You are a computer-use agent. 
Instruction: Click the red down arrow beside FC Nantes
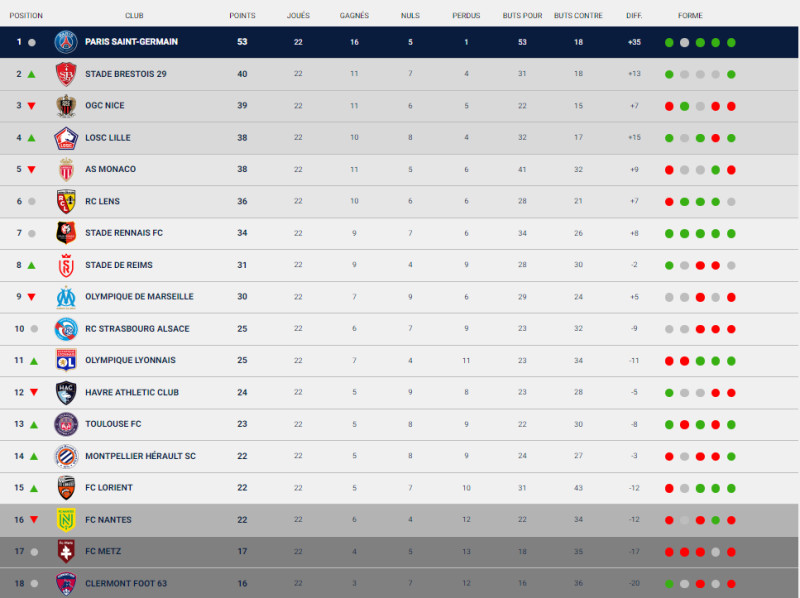point(34,520)
